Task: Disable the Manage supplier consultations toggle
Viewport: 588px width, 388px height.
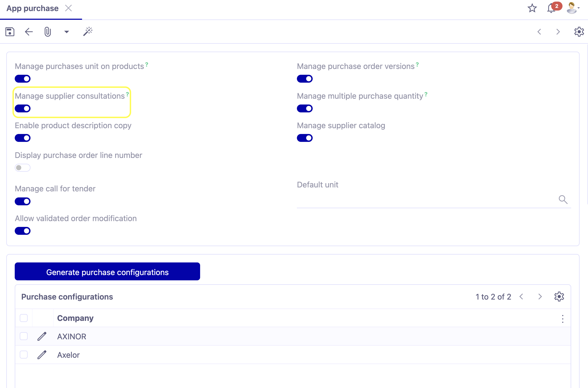Action: (x=23, y=108)
